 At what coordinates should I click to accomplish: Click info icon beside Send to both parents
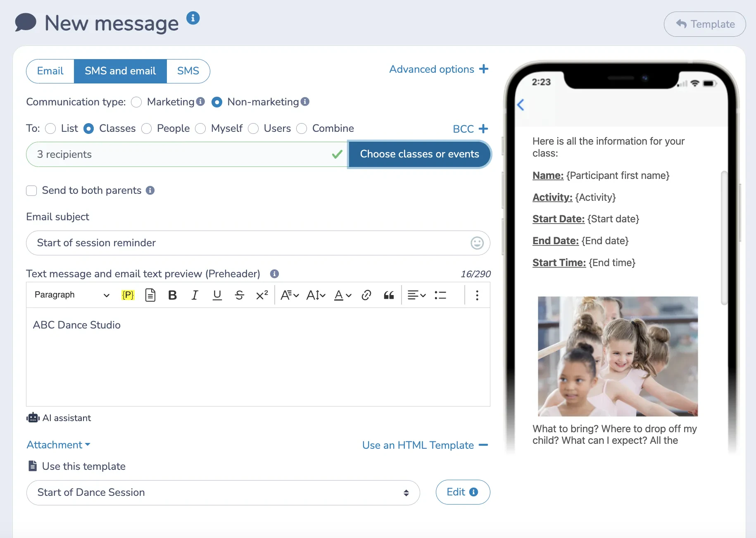click(150, 190)
